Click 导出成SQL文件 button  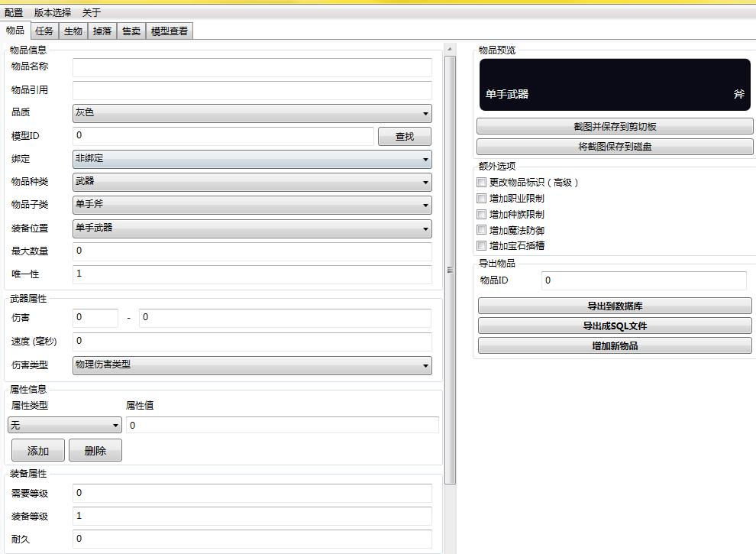[615, 326]
